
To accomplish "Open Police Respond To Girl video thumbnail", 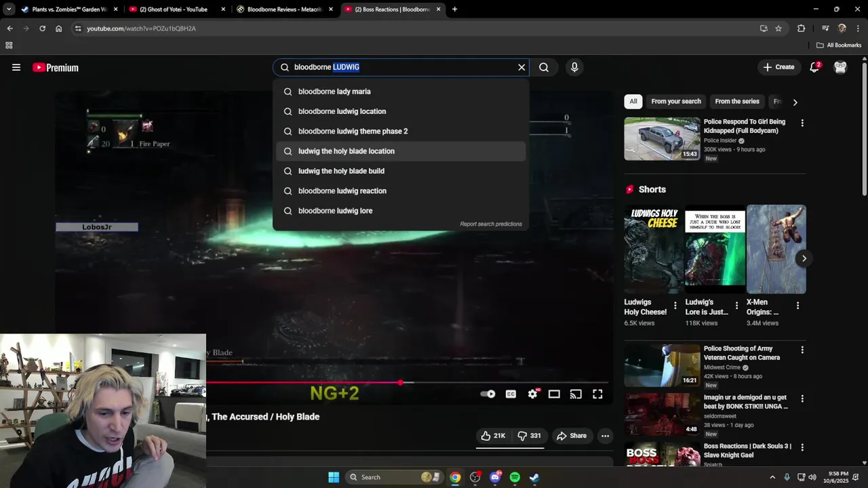I will 662,139.
